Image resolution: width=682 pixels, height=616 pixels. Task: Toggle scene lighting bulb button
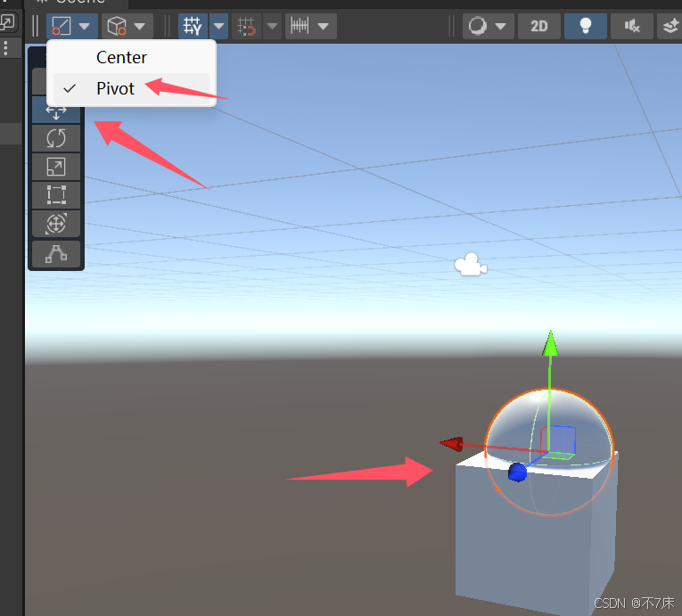[586, 26]
